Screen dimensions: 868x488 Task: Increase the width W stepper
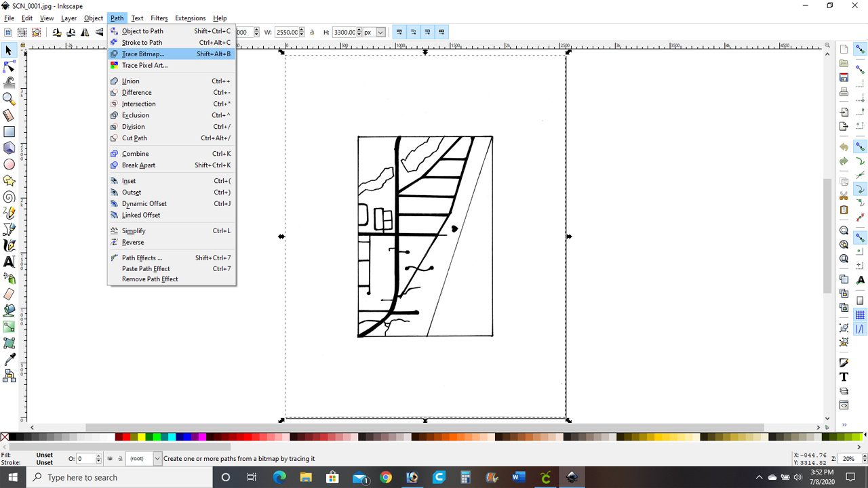pos(302,30)
